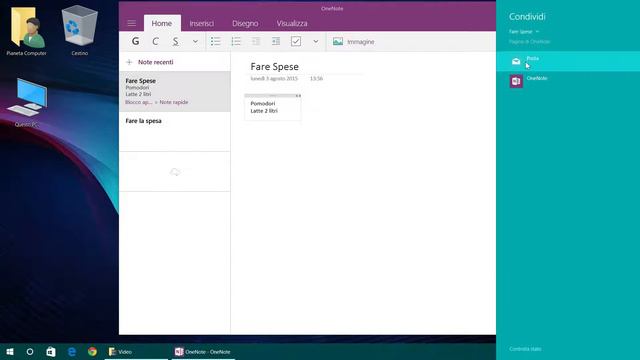Image resolution: width=640 pixels, height=360 pixels.
Task: Toggle underline (S) formatting
Action: coord(176,41)
